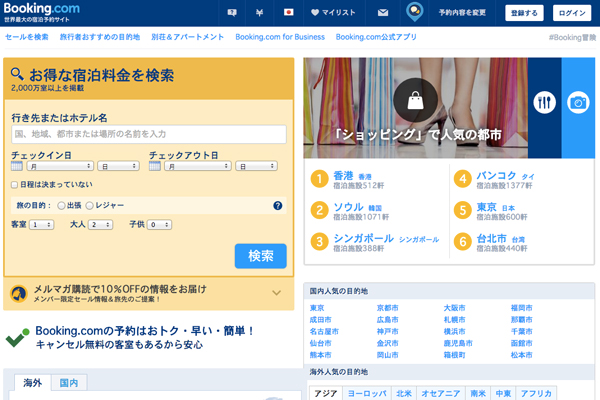This screenshot has width=600, height=400.
Task: Click rank 4 badge for バンコク
Action: tap(463, 179)
